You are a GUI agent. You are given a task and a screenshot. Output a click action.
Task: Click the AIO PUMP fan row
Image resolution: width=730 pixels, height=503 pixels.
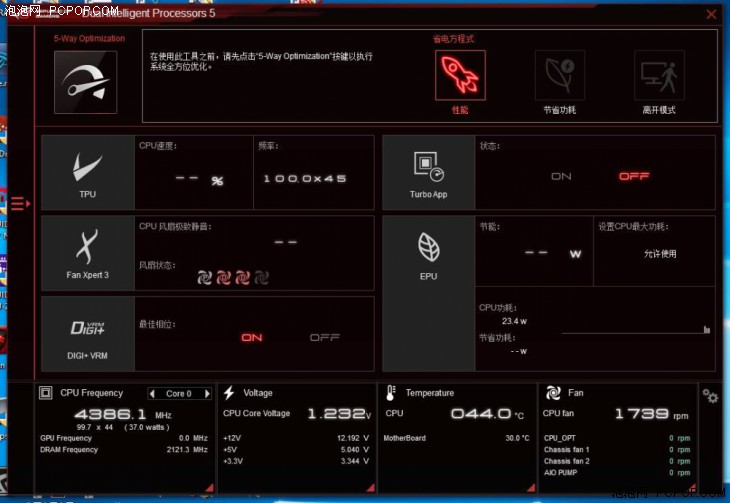click(617, 472)
